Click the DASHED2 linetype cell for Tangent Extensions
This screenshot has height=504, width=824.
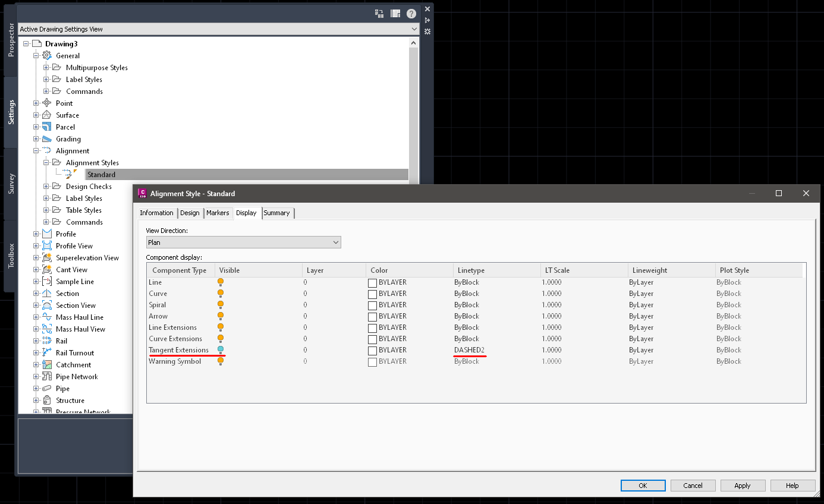point(469,349)
